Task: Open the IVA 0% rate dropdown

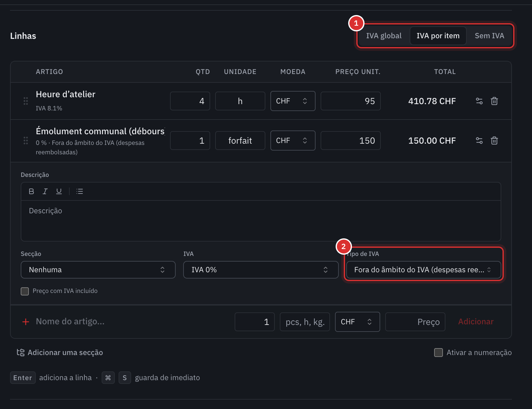Action: tap(261, 270)
